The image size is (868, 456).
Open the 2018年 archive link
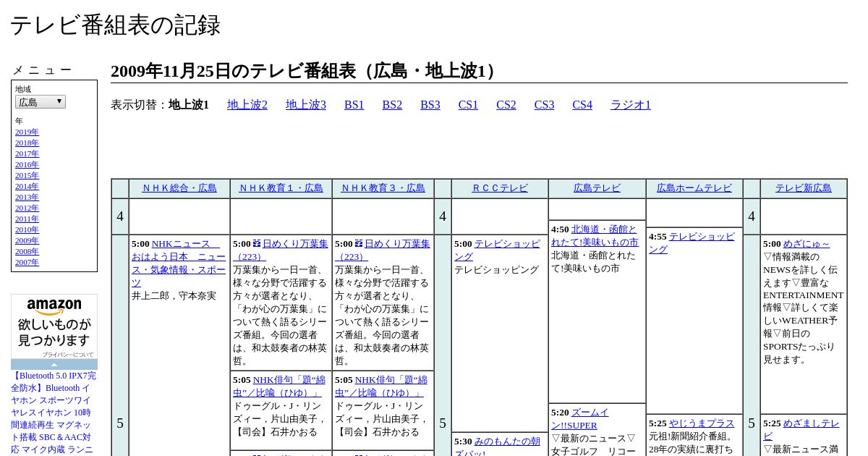pyautogui.click(x=27, y=143)
